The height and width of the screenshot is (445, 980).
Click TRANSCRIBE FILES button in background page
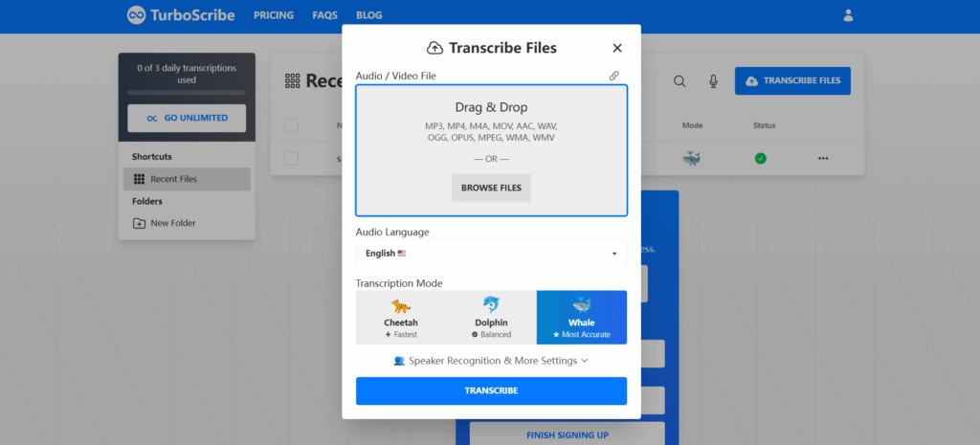pyautogui.click(x=792, y=80)
